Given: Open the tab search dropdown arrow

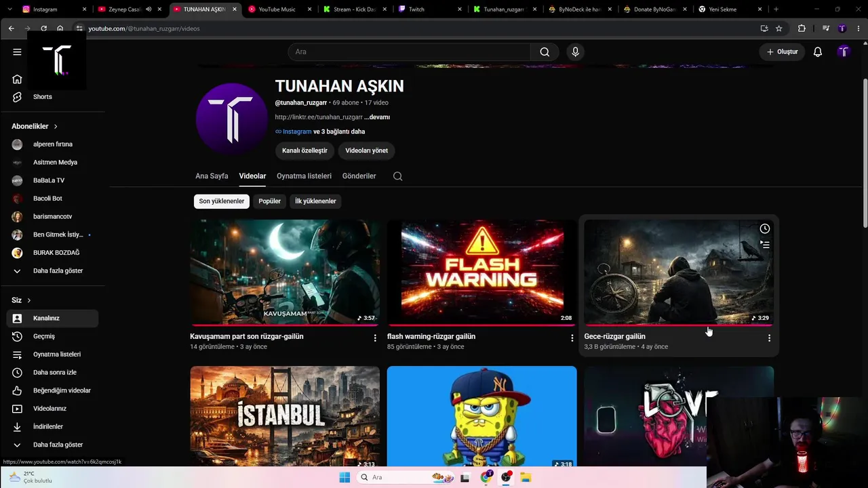Looking at the screenshot, I should 11,9.
